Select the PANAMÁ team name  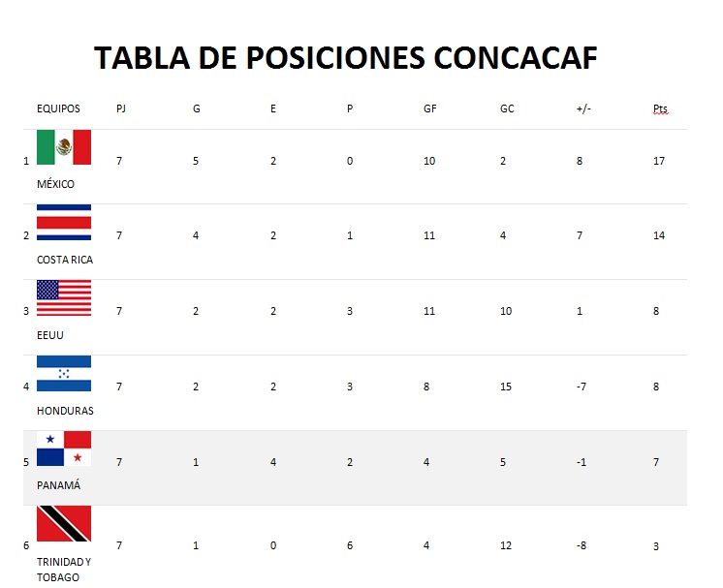pos(58,484)
